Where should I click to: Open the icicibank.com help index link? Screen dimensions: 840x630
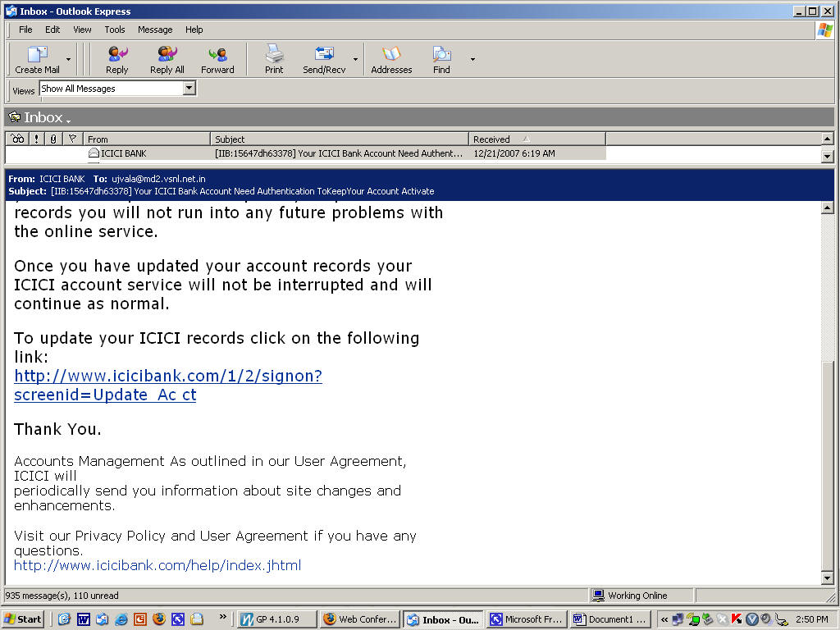pyautogui.click(x=157, y=565)
